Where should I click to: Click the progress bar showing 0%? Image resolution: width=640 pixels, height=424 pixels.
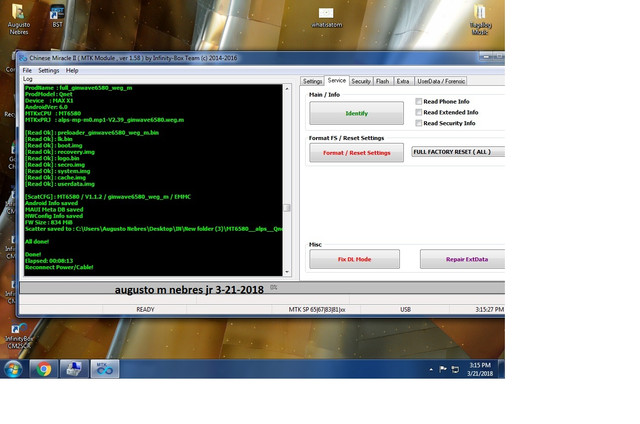click(262, 288)
